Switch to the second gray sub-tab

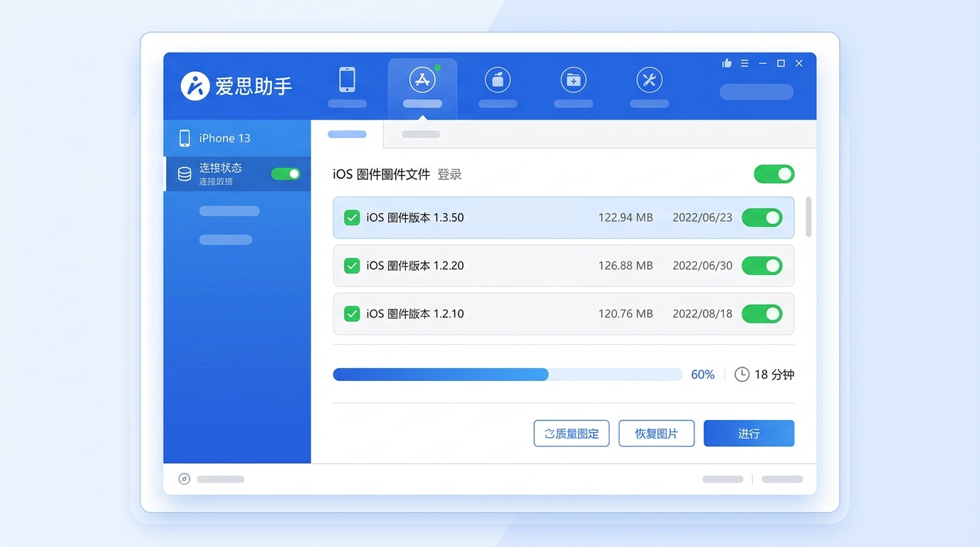[421, 134]
